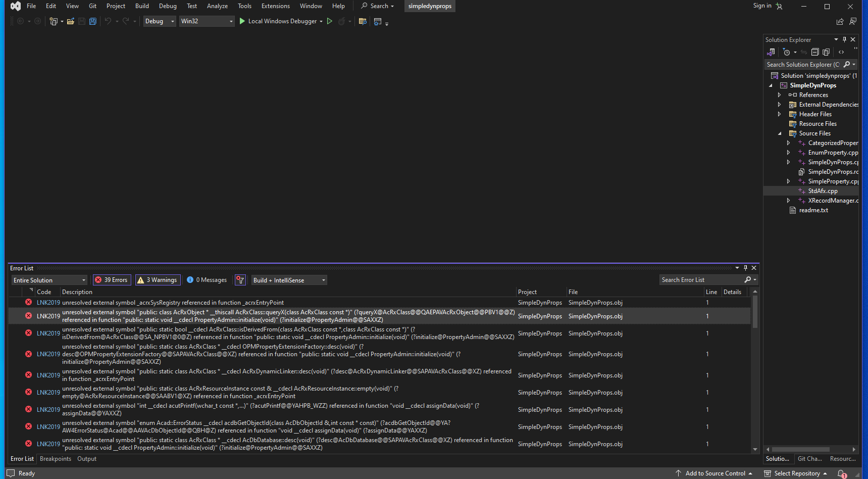Click Add to Source Control
The height and width of the screenshot is (479, 868).
(x=715, y=473)
